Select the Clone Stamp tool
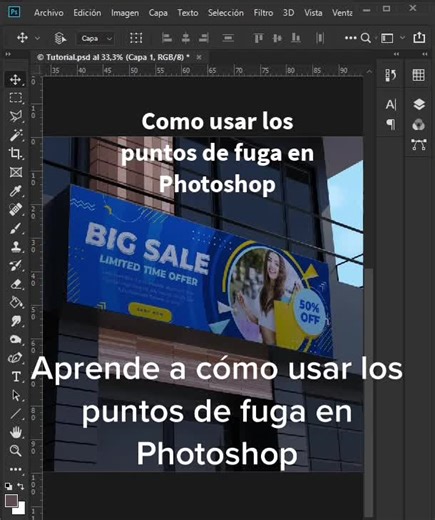435x520 pixels. click(16, 247)
